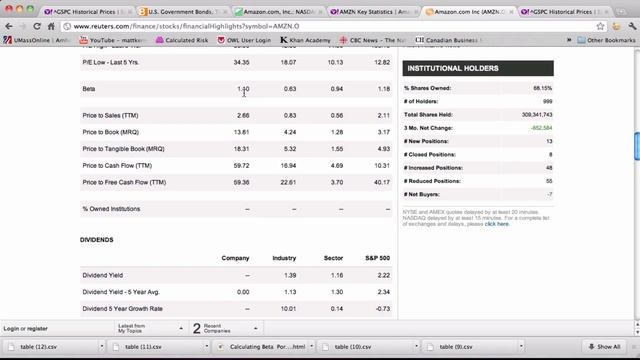Open the CBC News bookmark

(372, 40)
